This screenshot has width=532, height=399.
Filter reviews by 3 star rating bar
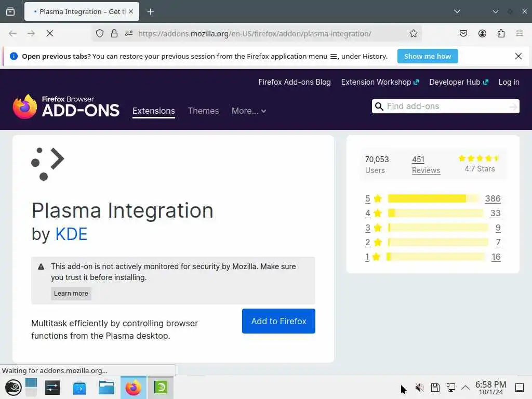[438, 228]
